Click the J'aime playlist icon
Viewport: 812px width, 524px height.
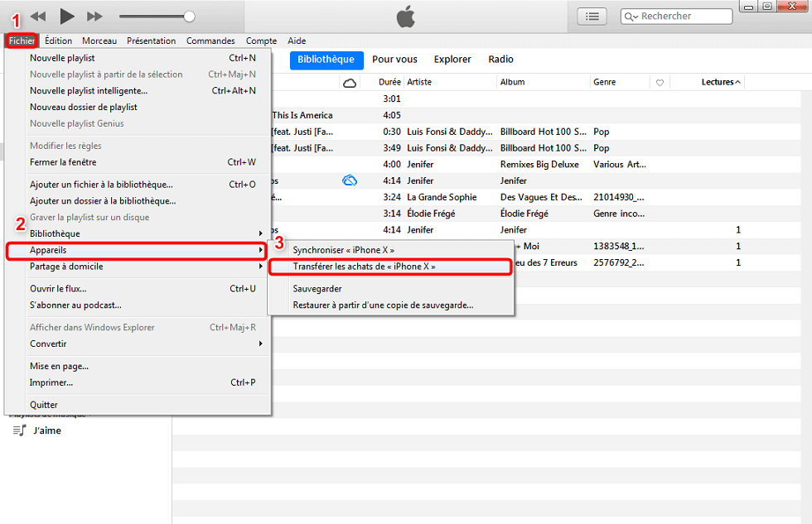pyautogui.click(x=19, y=430)
